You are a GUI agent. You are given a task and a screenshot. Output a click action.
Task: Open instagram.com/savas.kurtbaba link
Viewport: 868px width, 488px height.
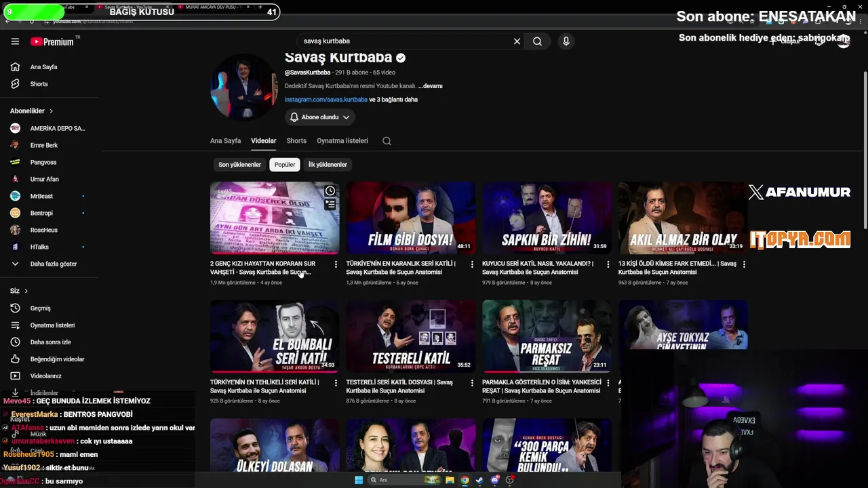click(x=326, y=100)
